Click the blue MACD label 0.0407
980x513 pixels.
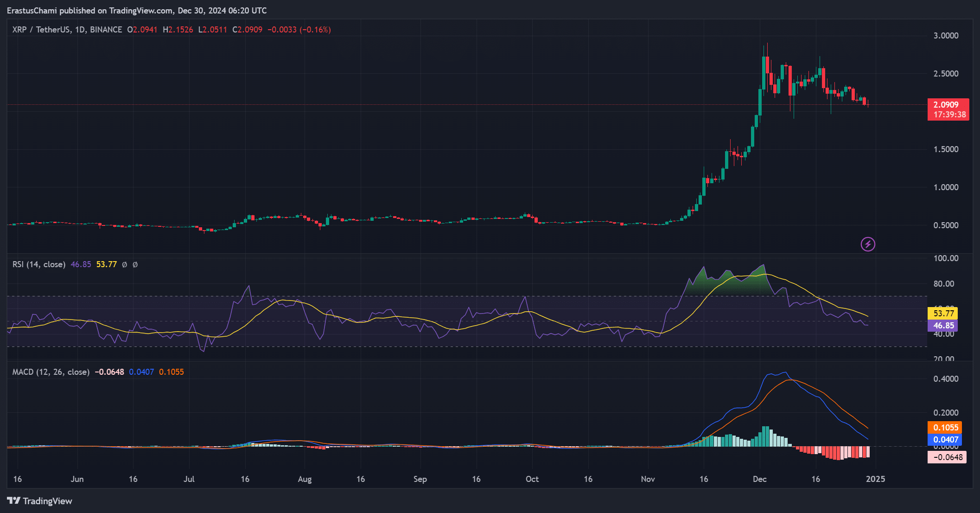[945, 440]
